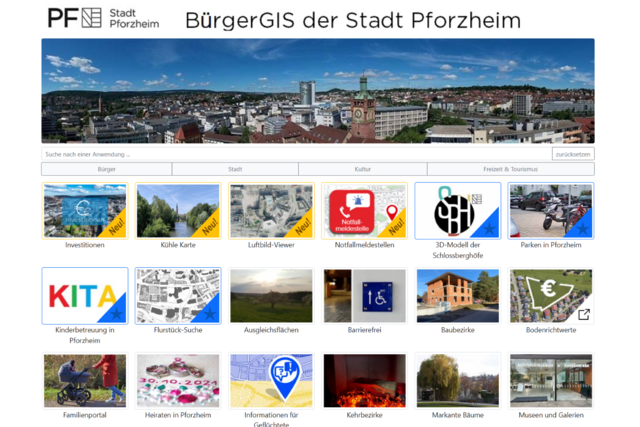The image size is (640, 427).
Task: Click the Bodenrichtwerte label text
Action: pyautogui.click(x=551, y=330)
